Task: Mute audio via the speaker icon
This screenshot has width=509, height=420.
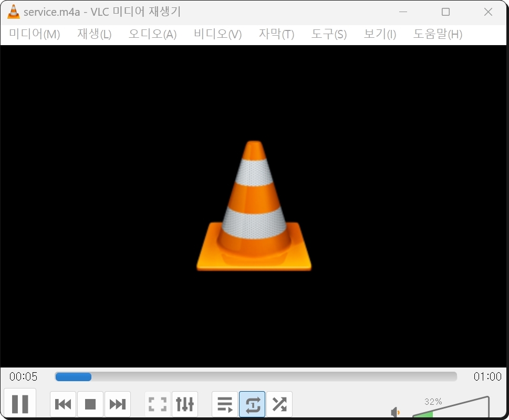Action: (395, 412)
